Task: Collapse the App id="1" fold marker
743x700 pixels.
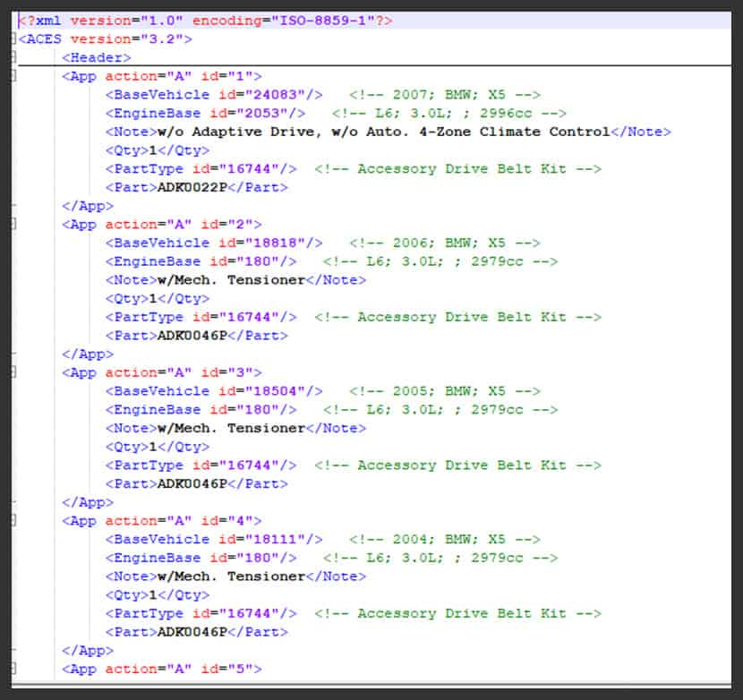Action: coord(13,76)
